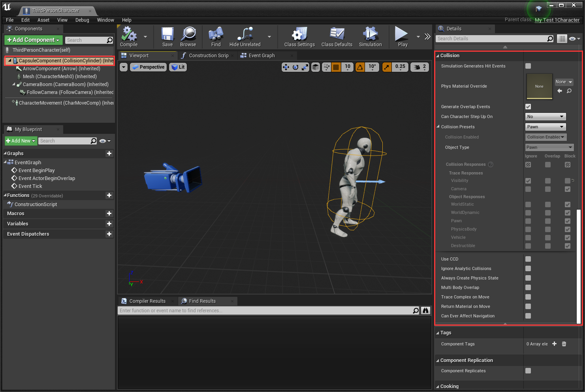The image size is (585, 392).
Task: Open the Debug menu
Action: coord(82,20)
